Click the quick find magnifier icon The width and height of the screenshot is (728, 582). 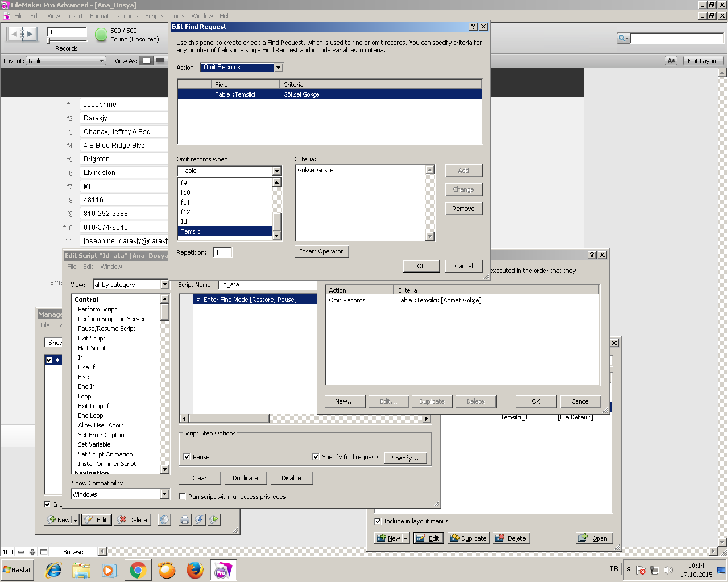[623, 38]
